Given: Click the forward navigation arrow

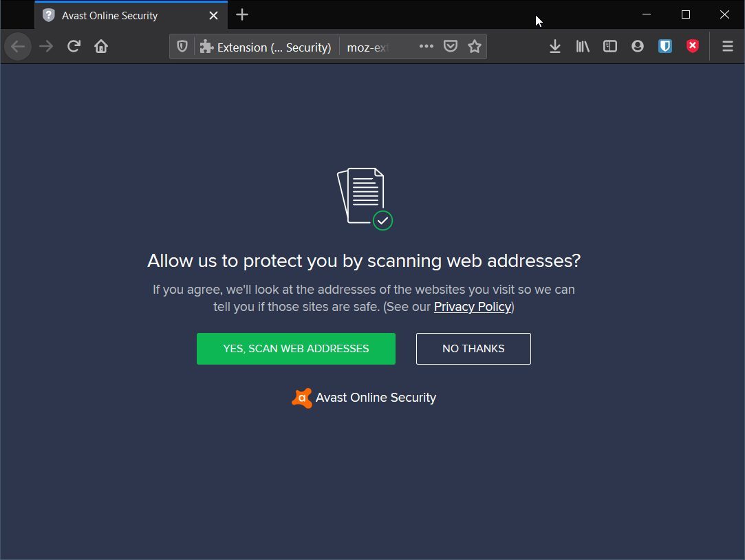Looking at the screenshot, I should (46, 47).
